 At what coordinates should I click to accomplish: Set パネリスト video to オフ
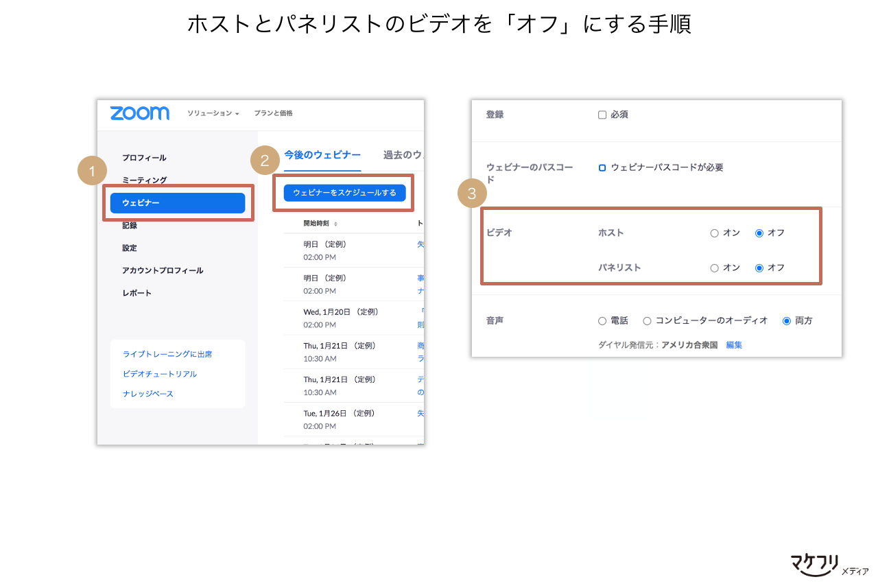[759, 268]
